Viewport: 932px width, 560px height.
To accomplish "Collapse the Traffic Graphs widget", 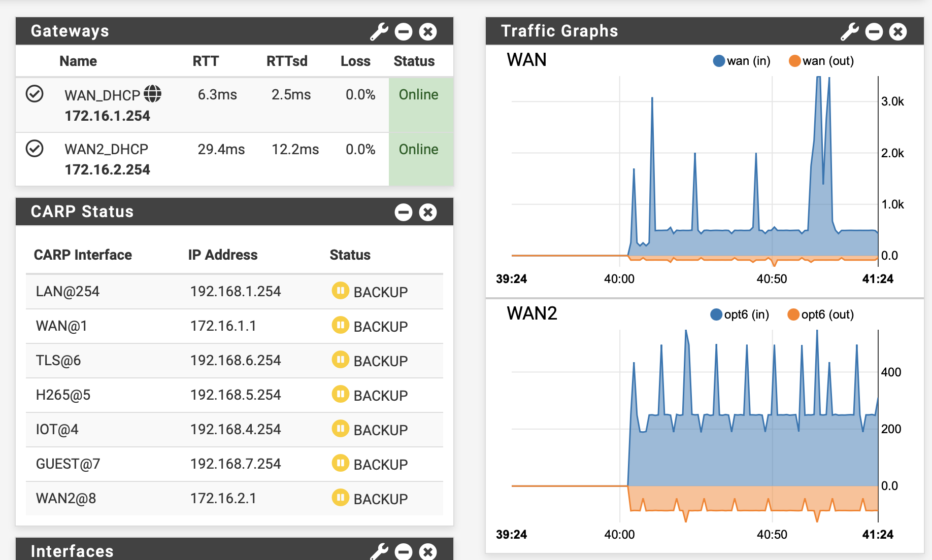I will (874, 31).
